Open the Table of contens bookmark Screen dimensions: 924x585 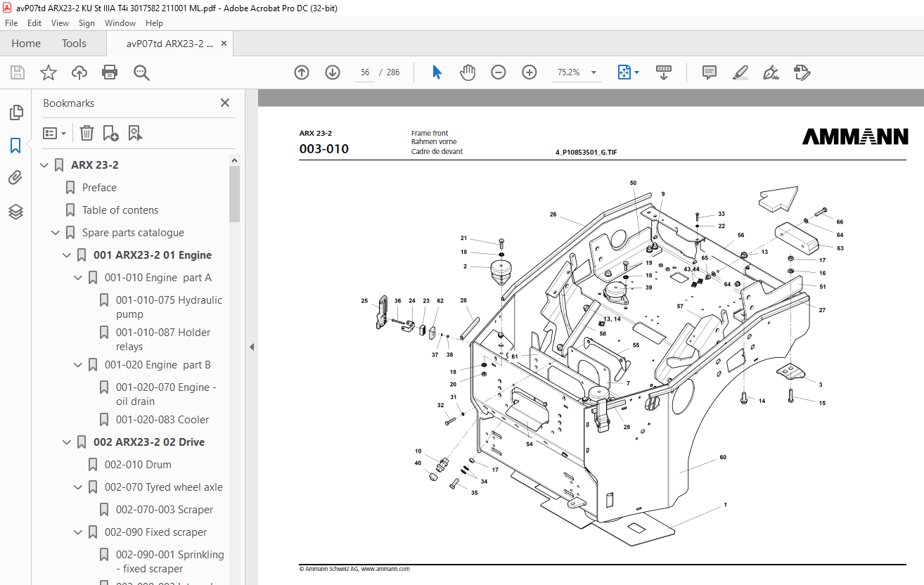[x=120, y=210]
